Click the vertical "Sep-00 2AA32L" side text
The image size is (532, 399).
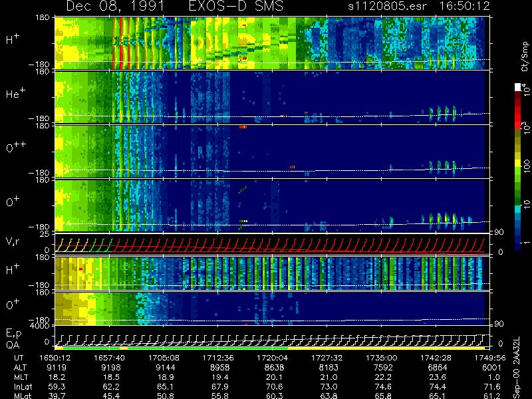click(x=518, y=368)
